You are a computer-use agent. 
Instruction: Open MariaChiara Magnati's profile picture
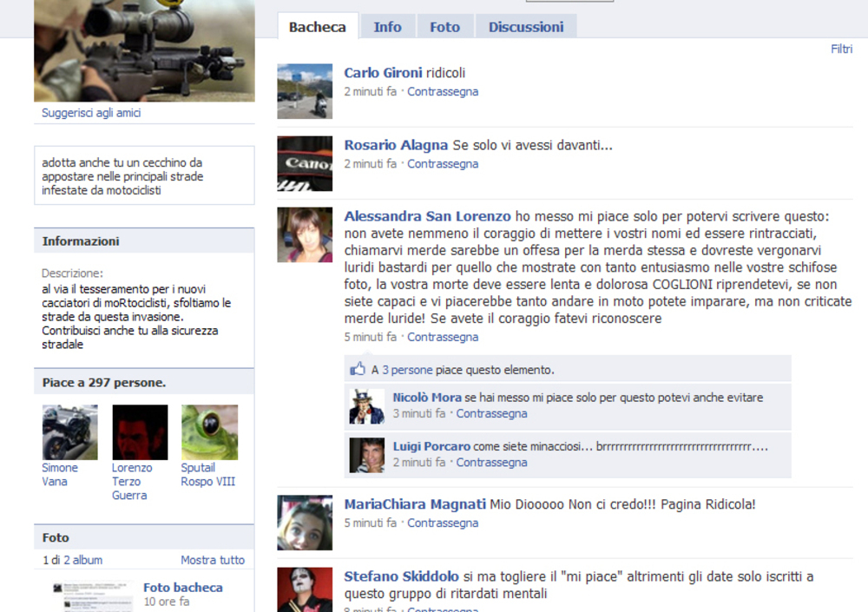coord(305,523)
